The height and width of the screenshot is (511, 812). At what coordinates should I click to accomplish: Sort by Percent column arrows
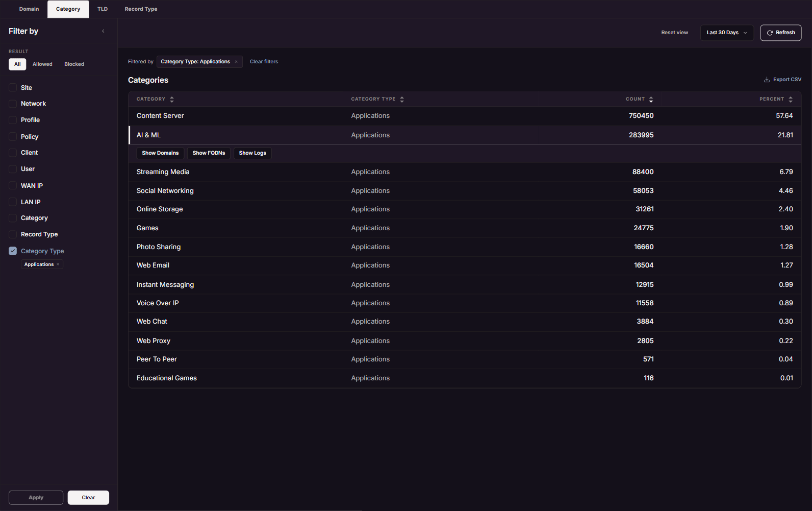791,99
